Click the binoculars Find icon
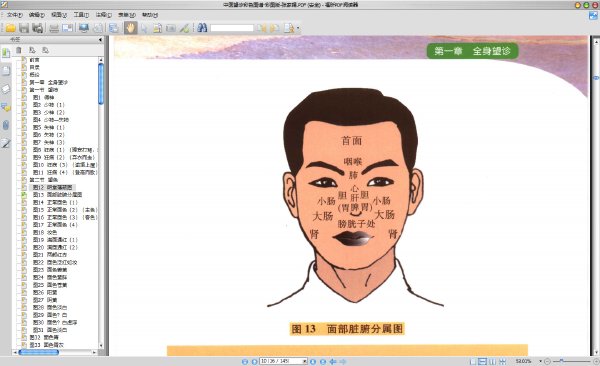This screenshot has height=366, width=600. [202, 28]
